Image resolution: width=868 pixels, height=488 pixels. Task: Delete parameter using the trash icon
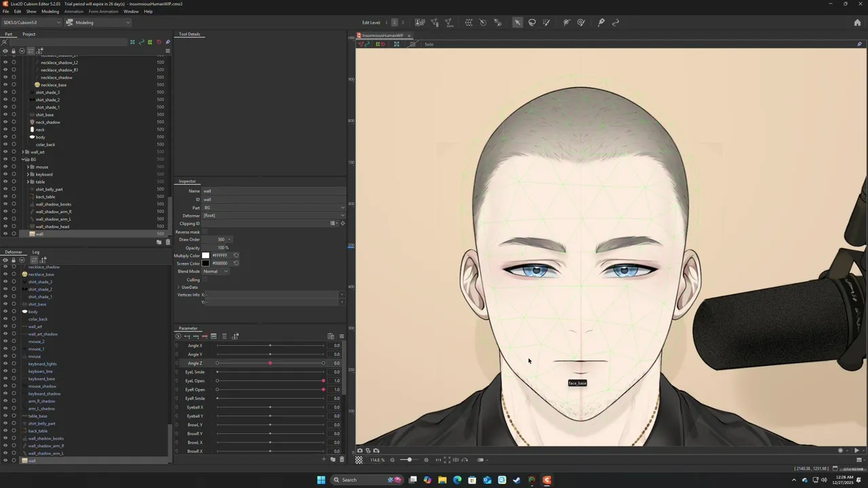[341, 459]
